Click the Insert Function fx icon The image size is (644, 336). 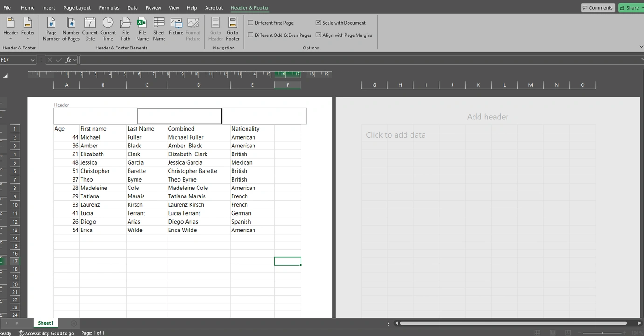point(69,60)
